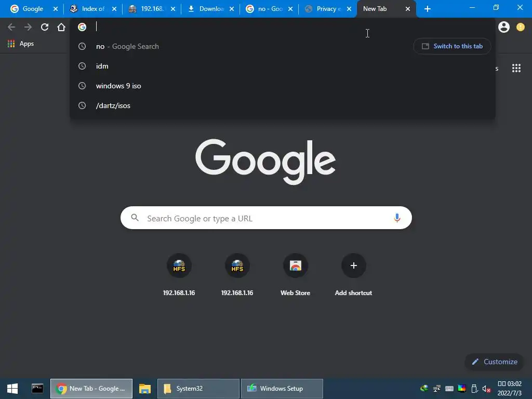Click the muted volume tray icon
This screenshot has height=399, width=532.
tap(486, 389)
